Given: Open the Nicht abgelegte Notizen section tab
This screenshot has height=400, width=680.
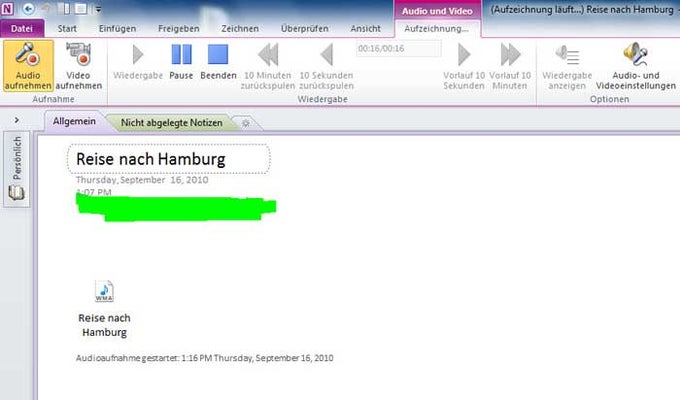Looking at the screenshot, I should pyautogui.click(x=171, y=123).
